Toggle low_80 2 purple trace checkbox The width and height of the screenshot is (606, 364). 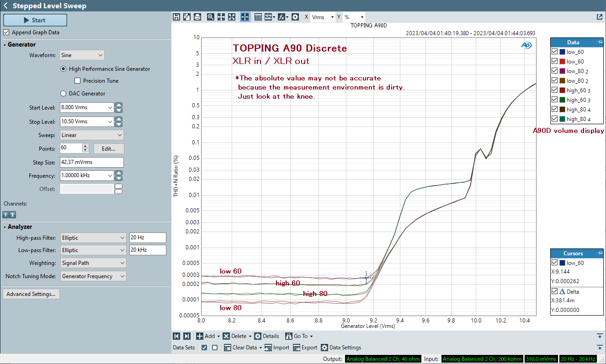555,71
